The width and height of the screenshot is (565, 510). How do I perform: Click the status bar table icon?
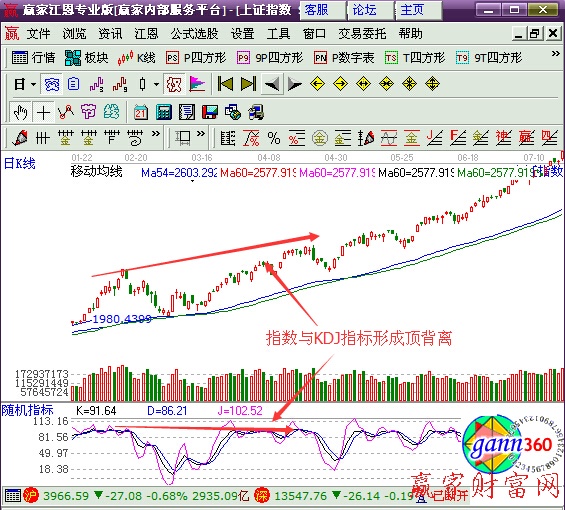(13, 496)
